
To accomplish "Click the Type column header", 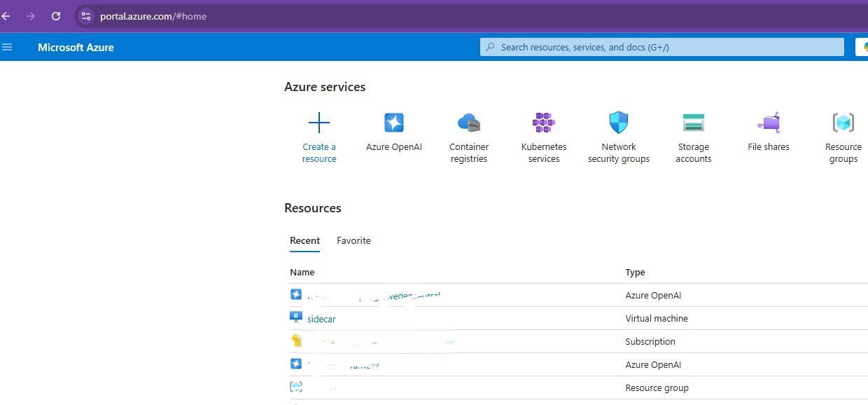I will tap(635, 272).
